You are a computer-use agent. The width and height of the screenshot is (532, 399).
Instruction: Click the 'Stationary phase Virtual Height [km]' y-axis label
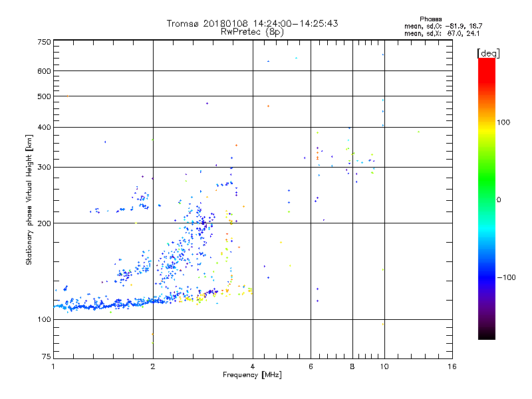click(29, 200)
